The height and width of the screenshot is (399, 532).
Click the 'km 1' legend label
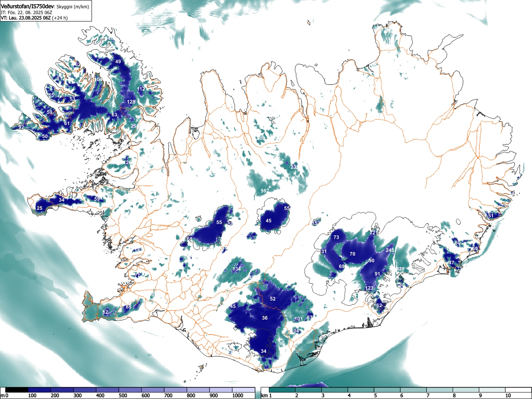click(267, 396)
